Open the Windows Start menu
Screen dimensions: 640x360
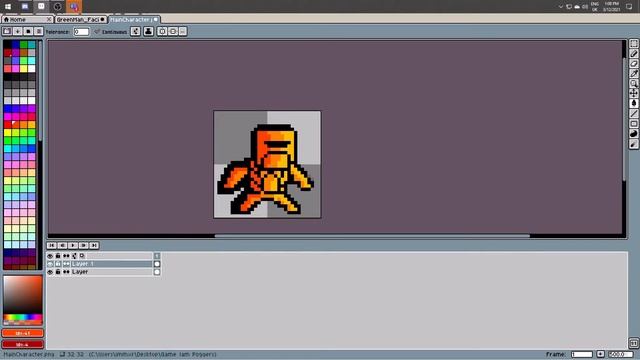pos(8,7)
